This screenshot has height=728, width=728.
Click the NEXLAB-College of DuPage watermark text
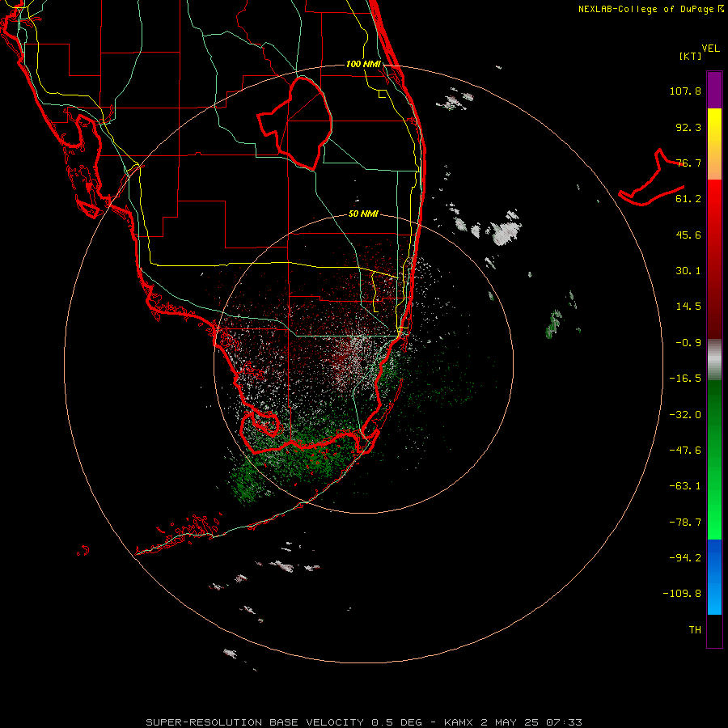(651, 9)
